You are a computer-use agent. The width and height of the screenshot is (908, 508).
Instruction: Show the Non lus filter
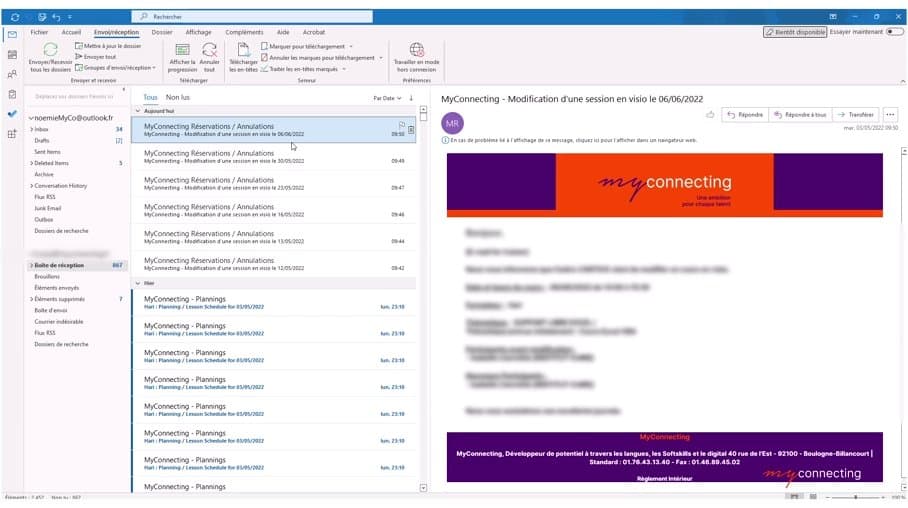pyautogui.click(x=178, y=97)
